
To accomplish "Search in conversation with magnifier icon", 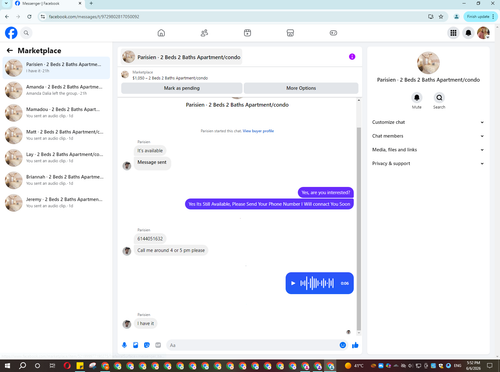I will click(x=439, y=98).
